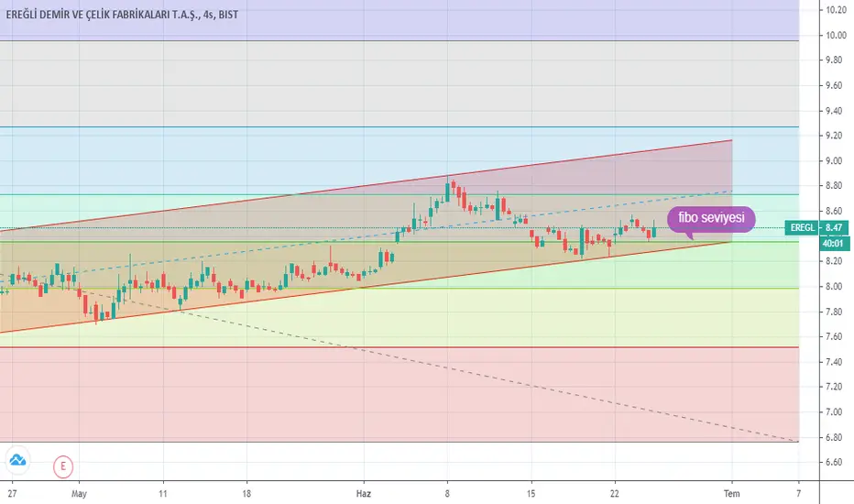Click the EREGL price label tag

click(x=803, y=228)
